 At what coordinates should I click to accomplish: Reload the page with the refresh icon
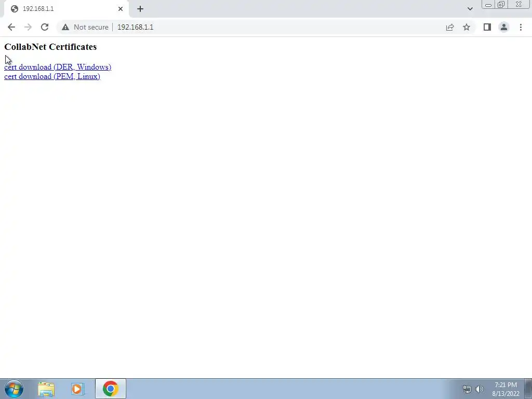(45, 27)
